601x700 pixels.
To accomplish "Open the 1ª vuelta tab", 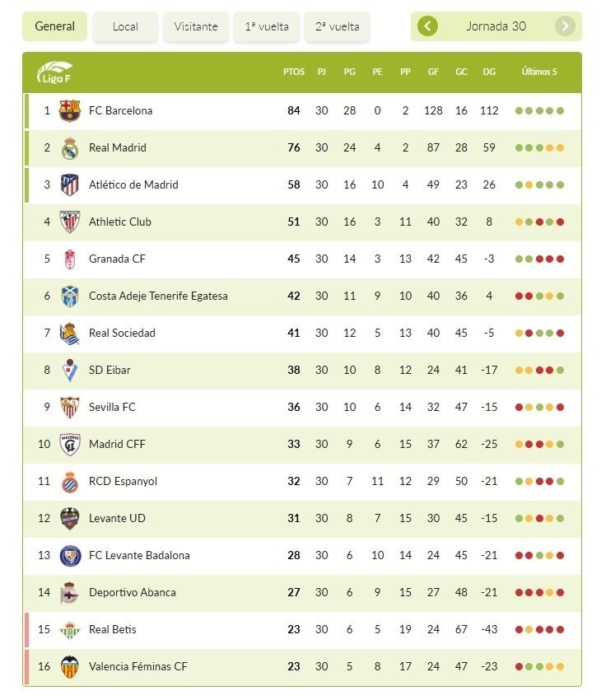I will click(x=267, y=26).
